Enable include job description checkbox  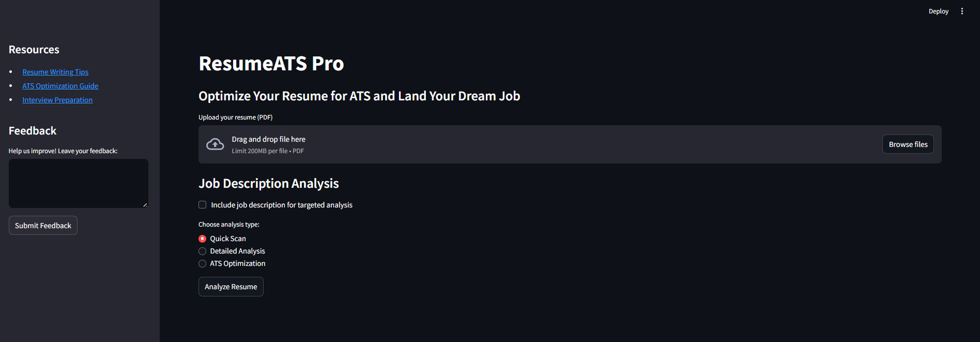[203, 205]
